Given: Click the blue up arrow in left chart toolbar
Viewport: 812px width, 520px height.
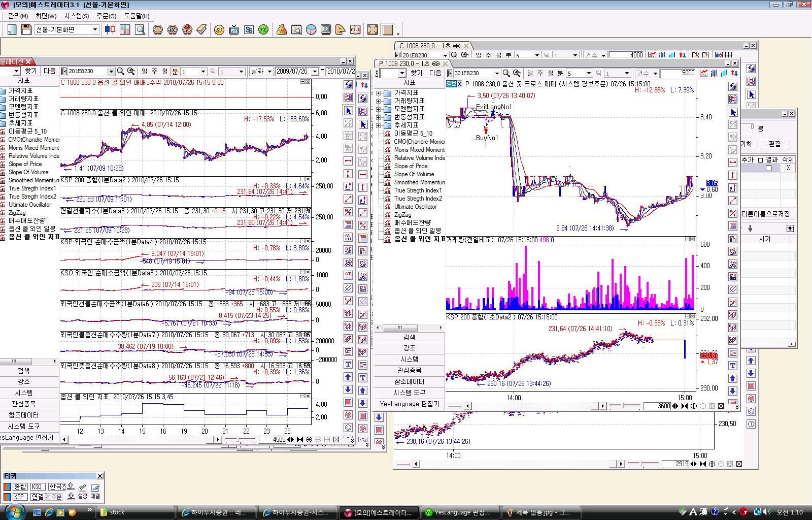Looking at the screenshot, I should pos(348,377).
